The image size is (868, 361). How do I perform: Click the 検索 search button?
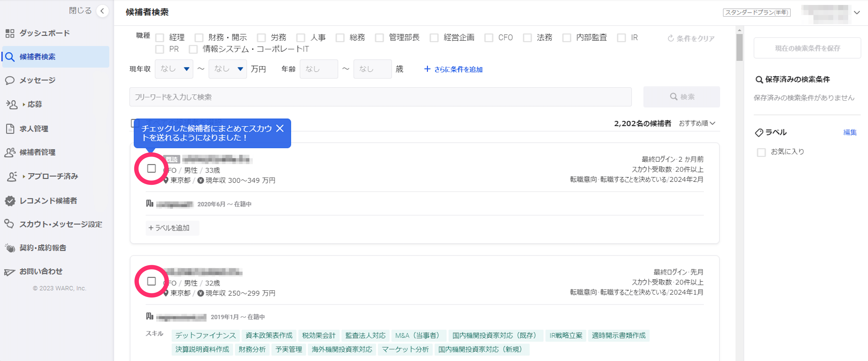point(681,97)
